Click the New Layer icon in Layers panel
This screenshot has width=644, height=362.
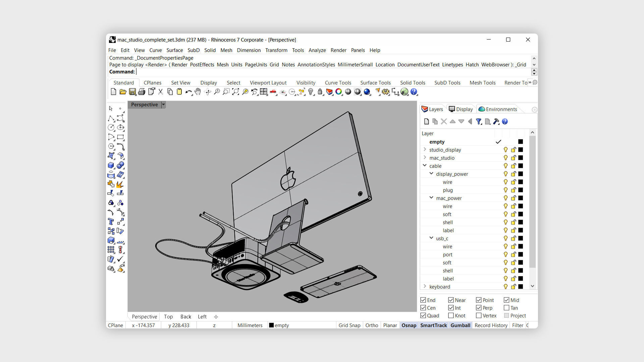(x=427, y=122)
